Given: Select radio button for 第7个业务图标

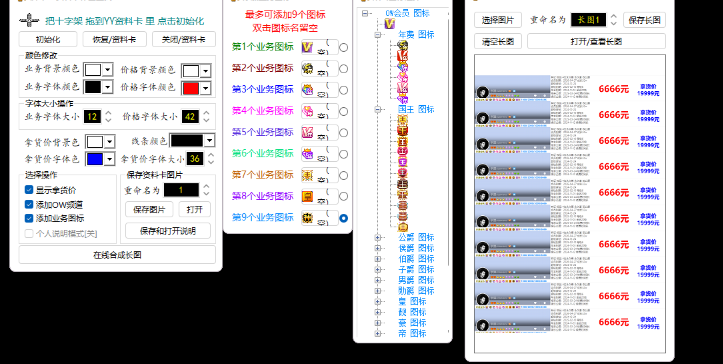Looking at the screenshot, I should [344, 175].
